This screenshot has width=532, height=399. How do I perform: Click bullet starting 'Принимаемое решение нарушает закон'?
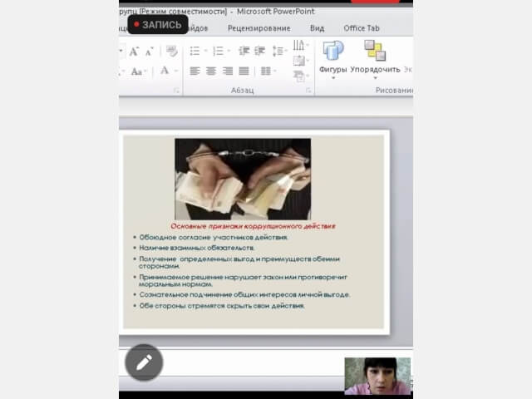(x=243, y=280)
